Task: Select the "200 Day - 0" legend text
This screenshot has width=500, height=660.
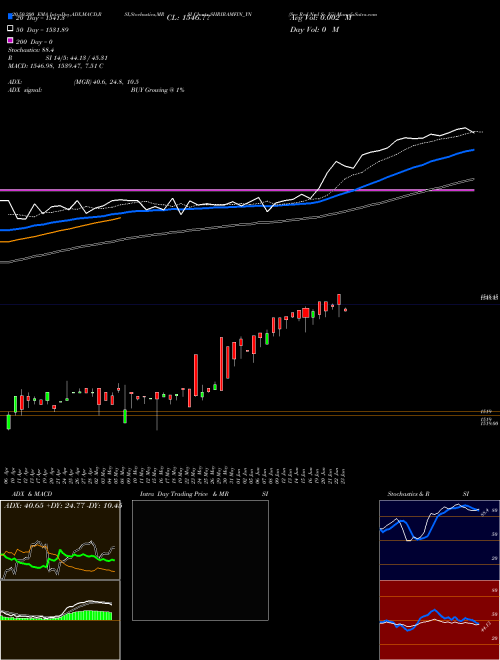Action: [x=34, y=42]
